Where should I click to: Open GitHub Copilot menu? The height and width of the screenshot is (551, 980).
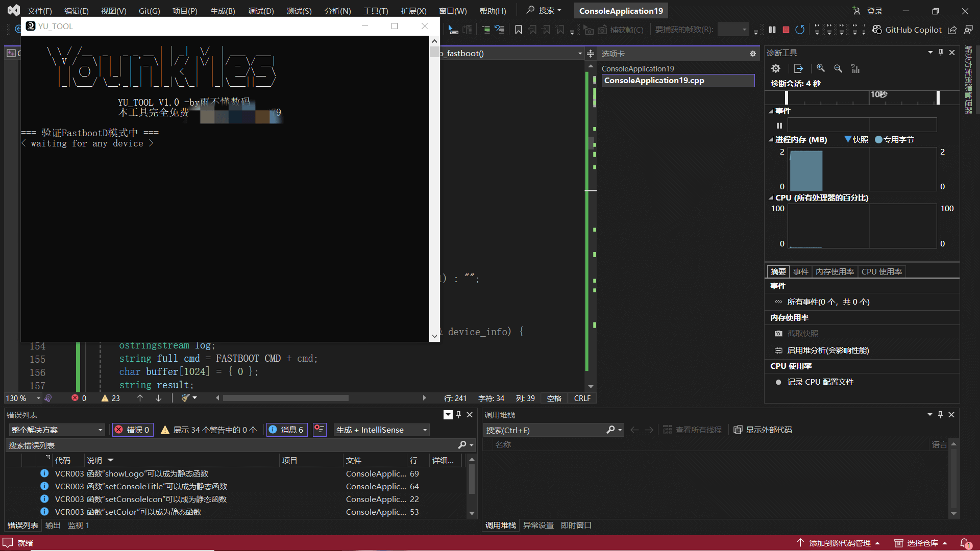pyautogui.click(x=907, y=30)
